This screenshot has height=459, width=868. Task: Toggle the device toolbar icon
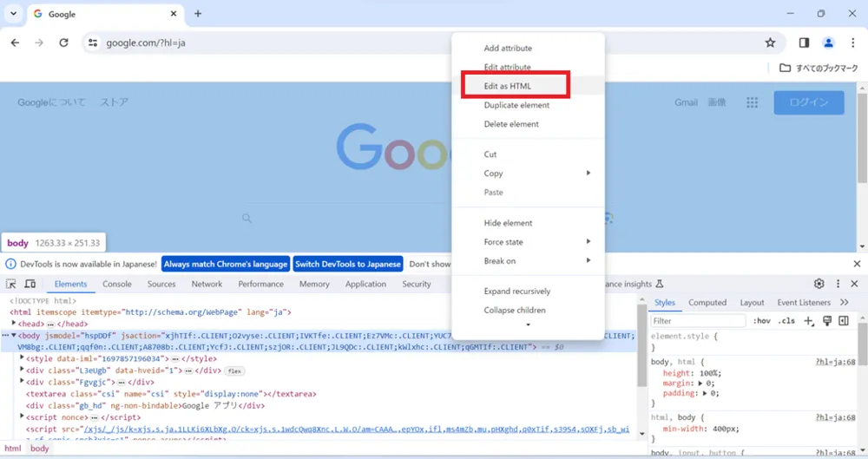[x=30, y=284]
